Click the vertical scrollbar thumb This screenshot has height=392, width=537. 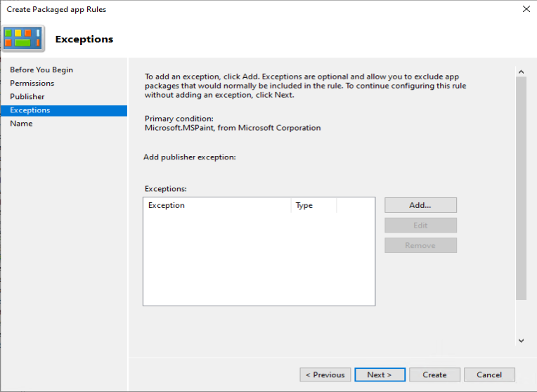521,188
